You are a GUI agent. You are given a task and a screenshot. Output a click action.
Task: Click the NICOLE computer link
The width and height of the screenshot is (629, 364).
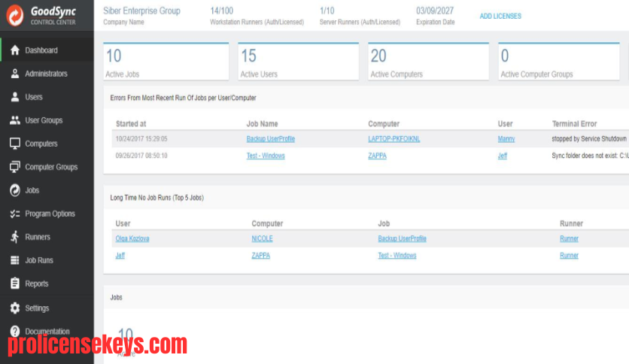click(262, 238)
